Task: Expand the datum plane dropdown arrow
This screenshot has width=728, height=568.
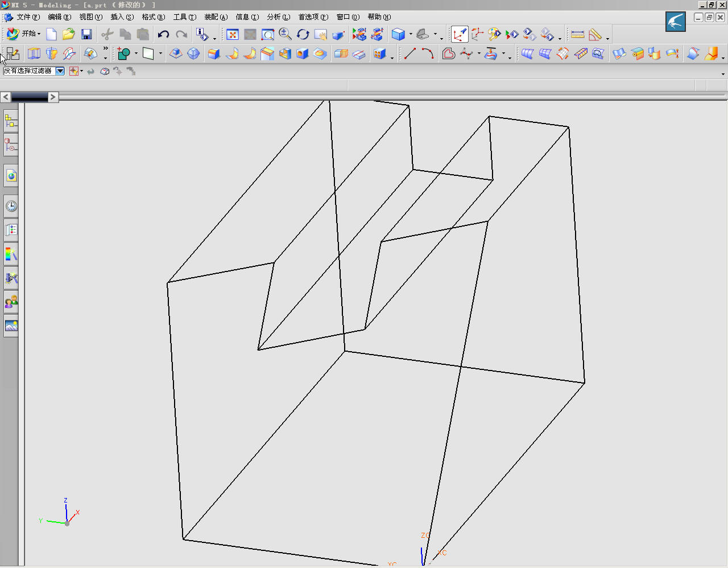Action: tap(160, 53)
